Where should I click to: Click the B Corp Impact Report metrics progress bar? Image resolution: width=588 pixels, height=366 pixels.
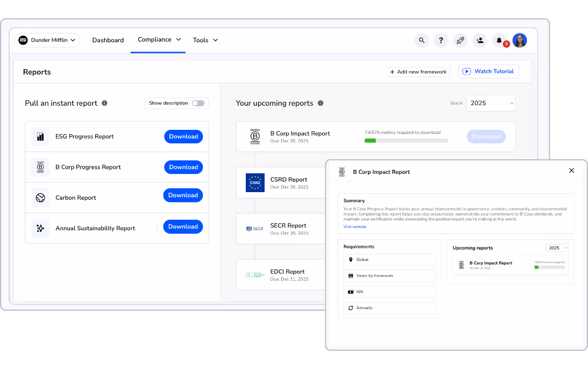(x=406, y=141)
